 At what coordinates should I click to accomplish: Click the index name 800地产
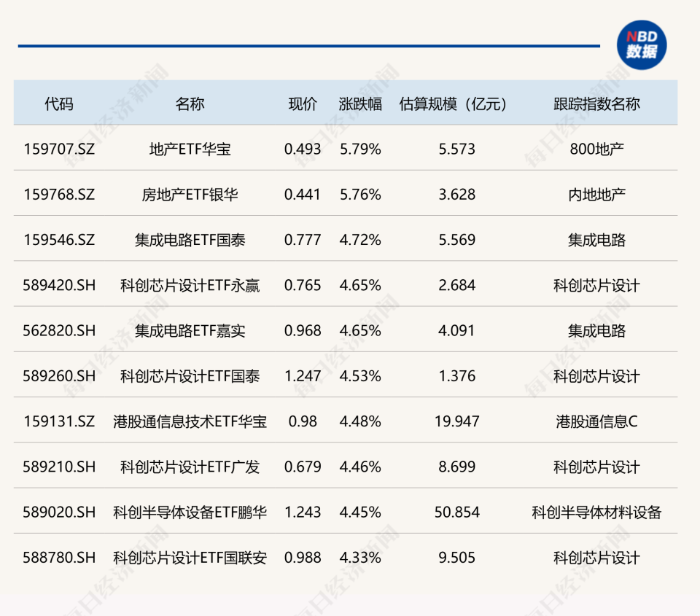pyautogui.click(x=597, y=149)
